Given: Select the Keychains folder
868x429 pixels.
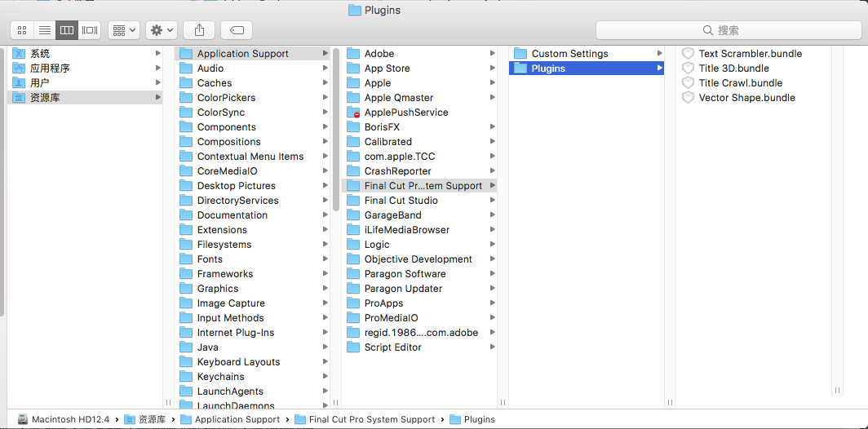Looking at the screenshot, I should pos(252,377).
